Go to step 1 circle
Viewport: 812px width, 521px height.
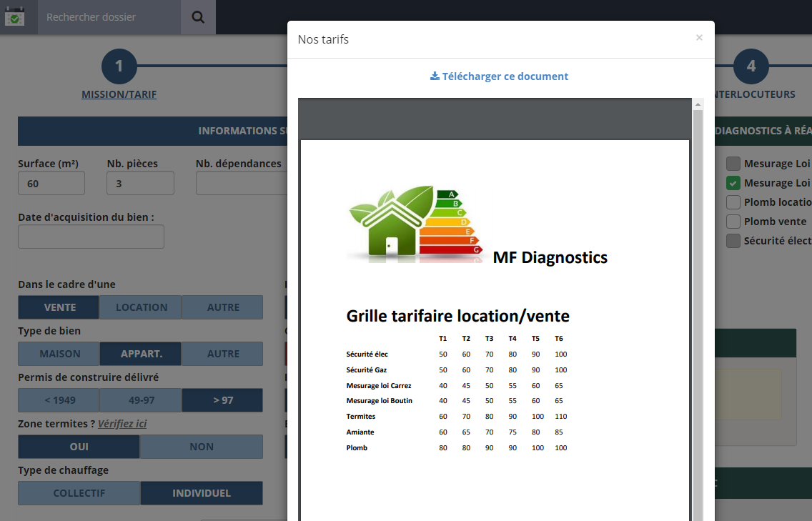coord(119,66)
